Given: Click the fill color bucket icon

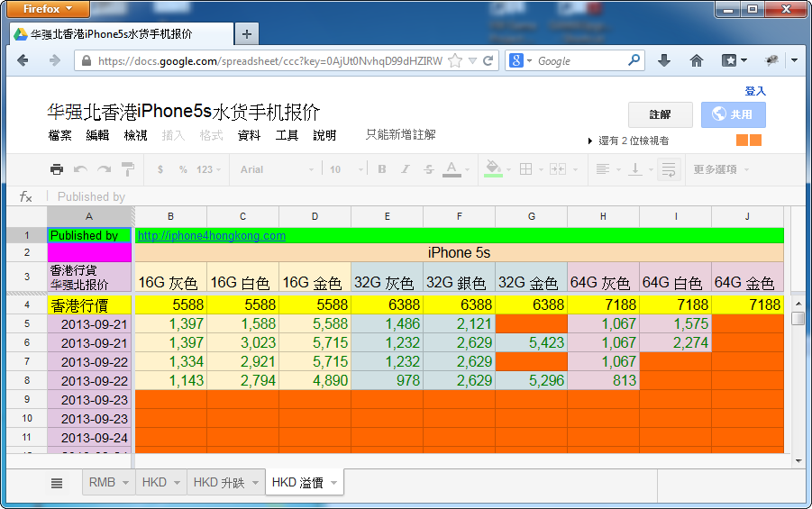Looking at the screenshot, I should (x=493, y=168).
